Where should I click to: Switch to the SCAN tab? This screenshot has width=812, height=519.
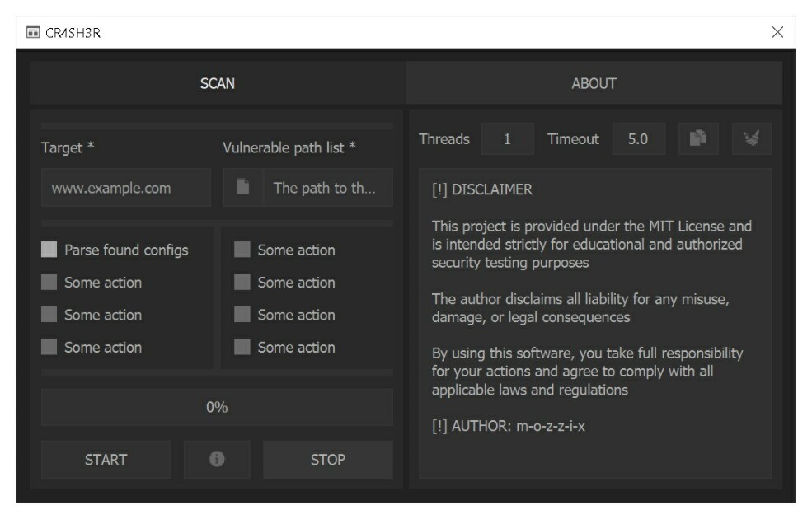[218, 83]
